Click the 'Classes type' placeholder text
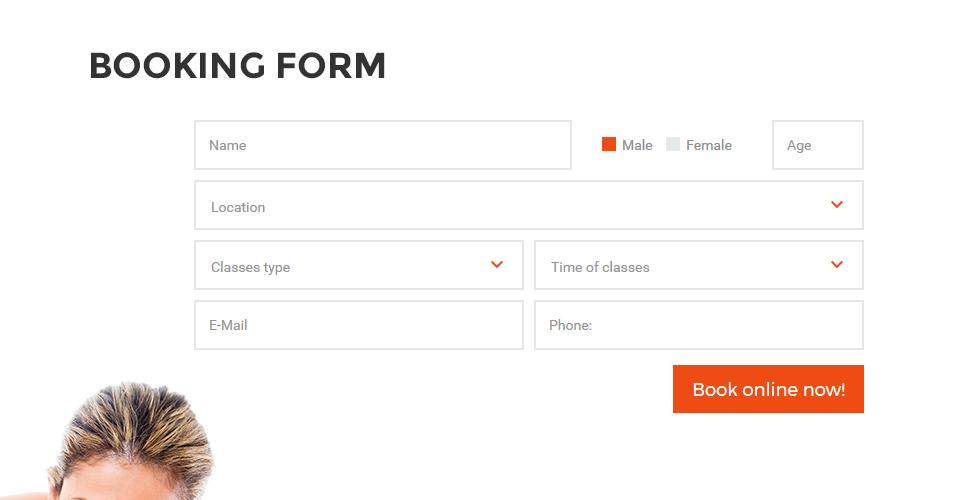Screen dimensions: 965x500 pos(250,267)
